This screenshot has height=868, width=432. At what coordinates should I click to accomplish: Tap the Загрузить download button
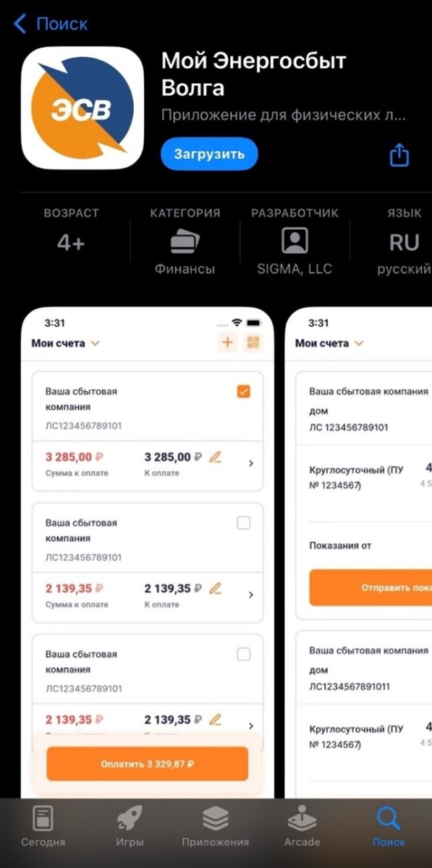click(x=209, y=154)
